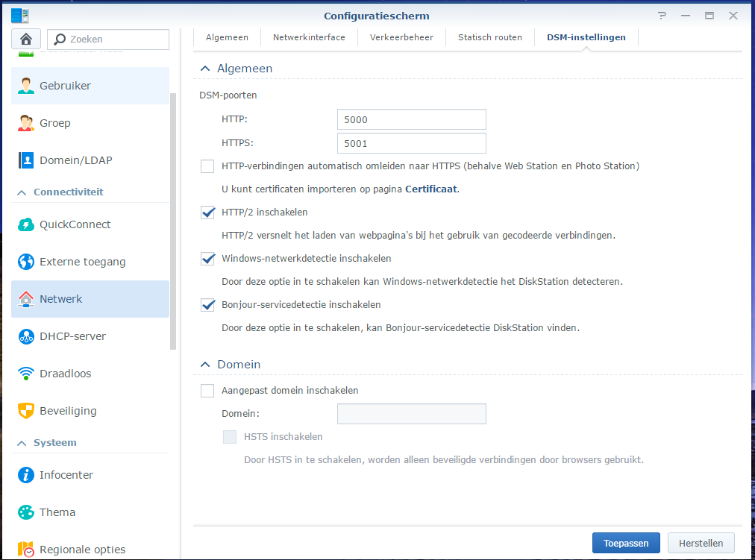
Task: Enable Aangepast domein inschakelen checkbox
Action: (207, 391)
